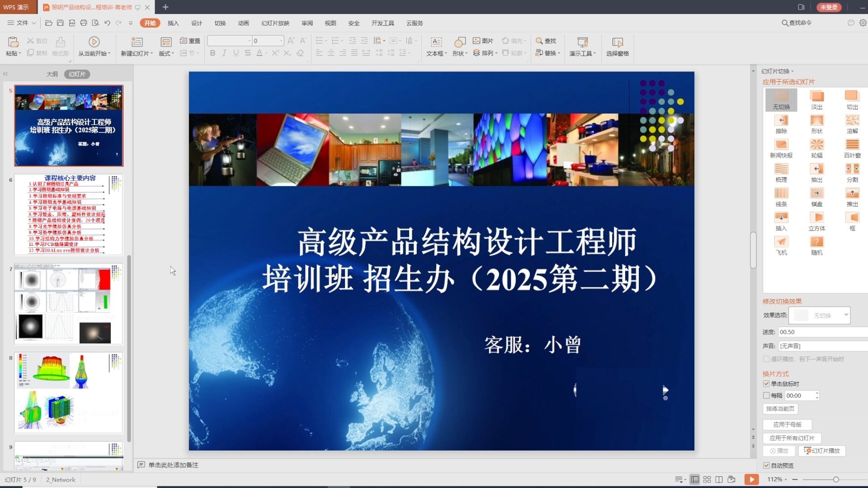
Task: Open the font name dropdown
Action: (x=249, y=41)
